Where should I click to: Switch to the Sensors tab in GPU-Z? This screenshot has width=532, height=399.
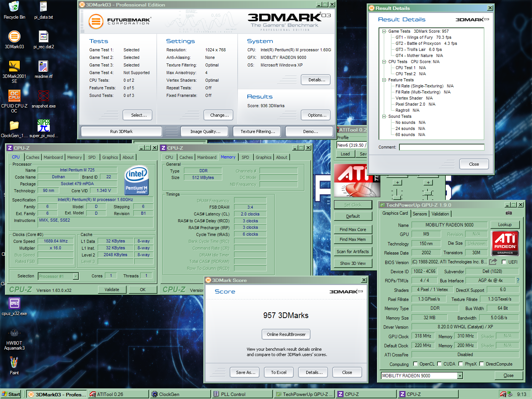420,214
